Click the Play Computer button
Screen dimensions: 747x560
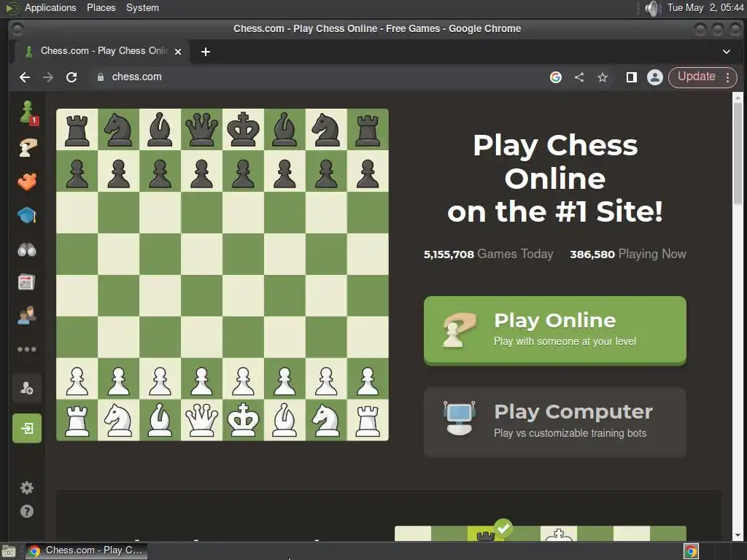555,422
